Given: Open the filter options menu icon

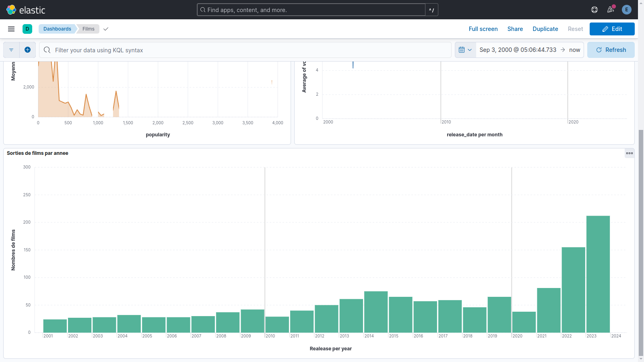Looking at the screenshot, I should (11, 50).
